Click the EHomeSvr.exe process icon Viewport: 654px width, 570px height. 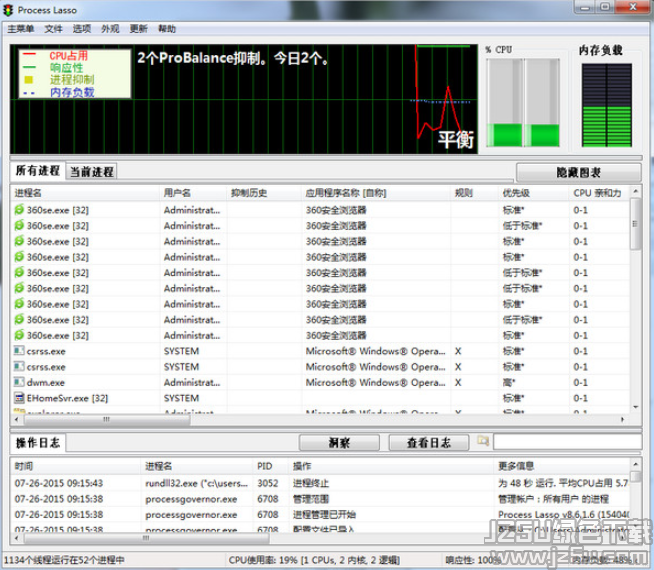(19, 398)
